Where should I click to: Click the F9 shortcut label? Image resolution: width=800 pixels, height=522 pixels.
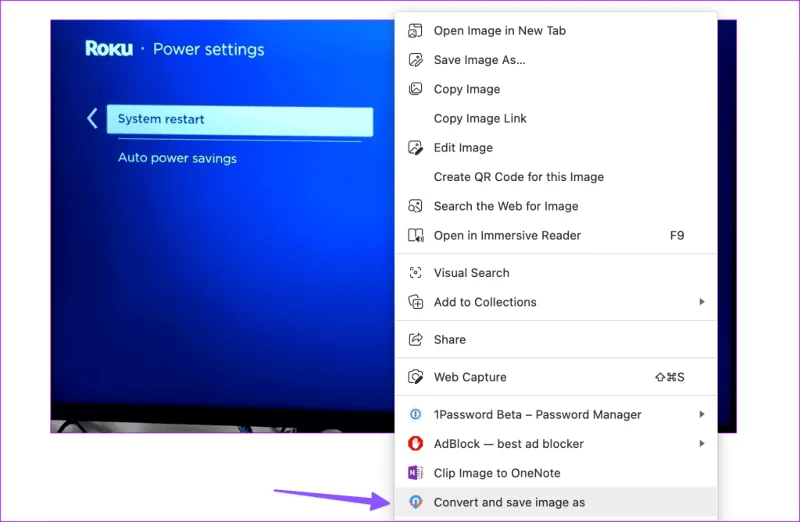point(677,235)
